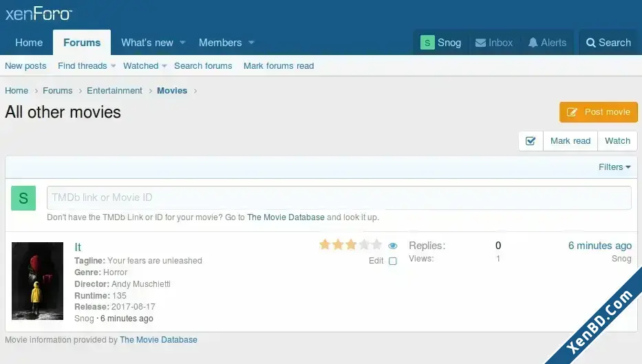Open The Movie Database link under input

click(286, 217)
